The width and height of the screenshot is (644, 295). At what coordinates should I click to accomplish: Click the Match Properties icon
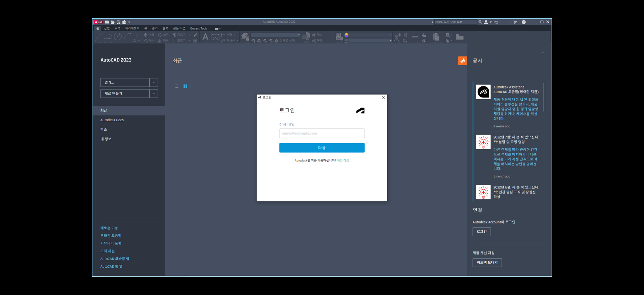tap(339, 37)
